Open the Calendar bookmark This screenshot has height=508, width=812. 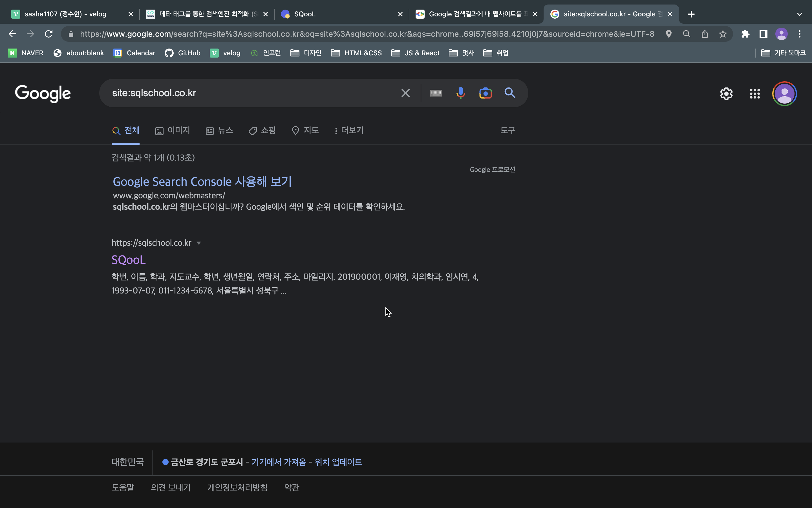(x=134, y=53)
